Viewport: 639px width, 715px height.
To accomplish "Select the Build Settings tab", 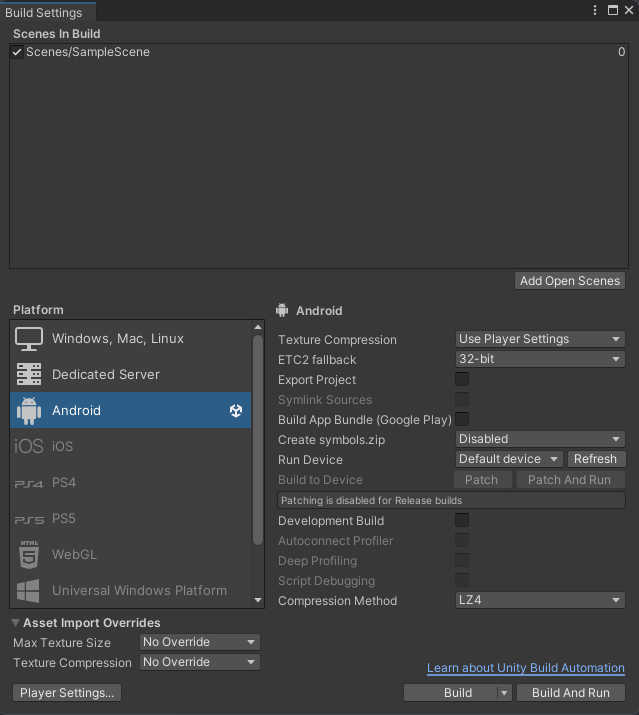I will [x=44, y=12].
